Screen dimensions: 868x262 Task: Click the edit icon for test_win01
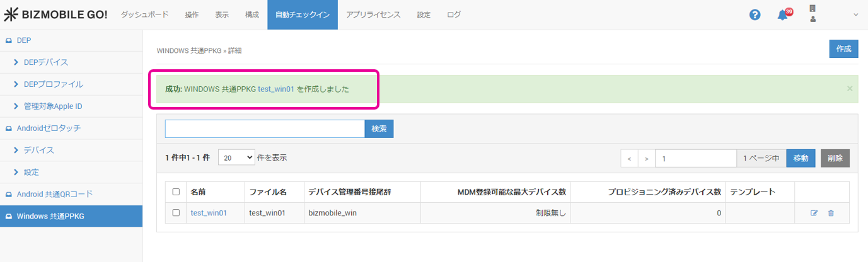pyautogui.click(x=814, y=214)
